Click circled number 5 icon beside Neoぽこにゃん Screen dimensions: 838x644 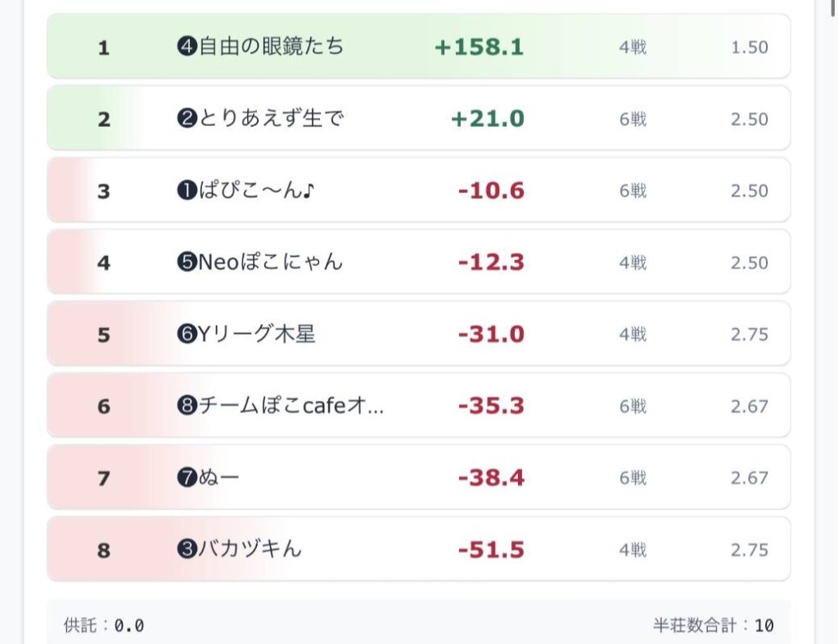pyautogui.click(x=185, y=263)
